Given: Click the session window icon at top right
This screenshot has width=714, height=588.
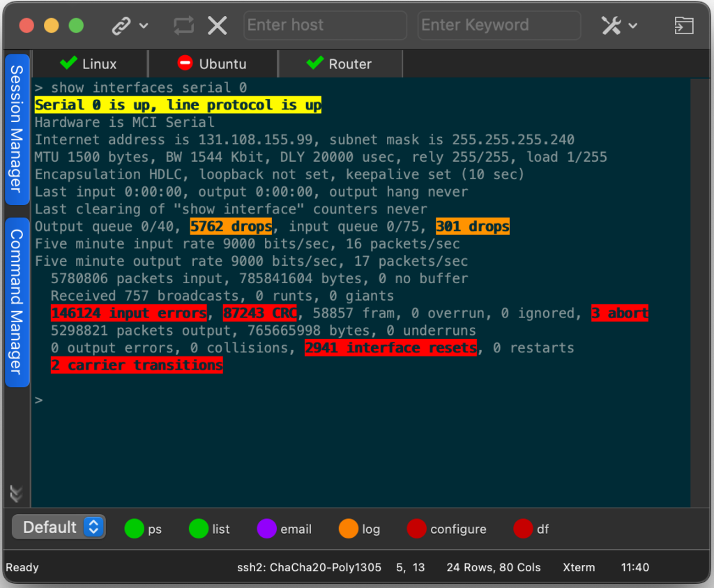Looking at the screenshot, I should [x=683, y=26].
